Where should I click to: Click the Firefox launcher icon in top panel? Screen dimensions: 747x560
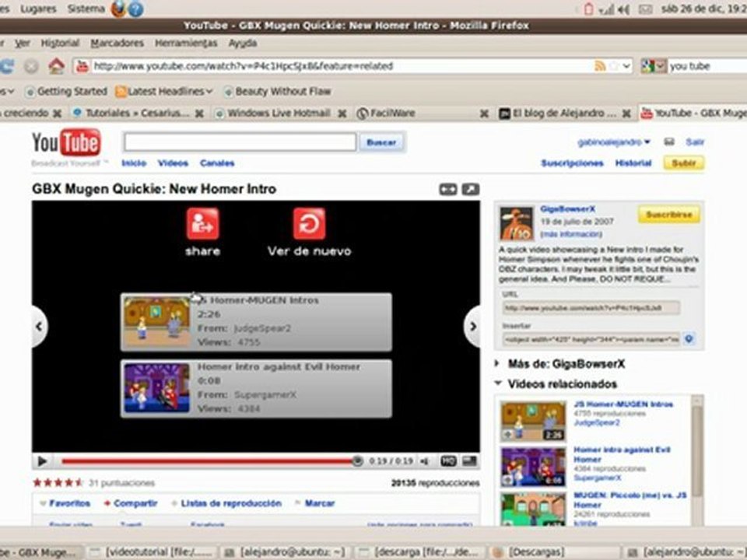click(x=118, y=9)
